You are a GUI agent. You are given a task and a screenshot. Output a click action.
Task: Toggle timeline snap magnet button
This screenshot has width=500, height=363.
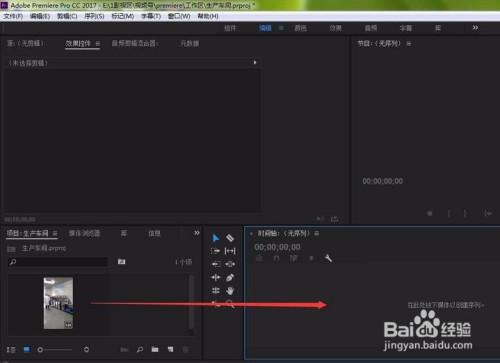(x=276, y=258)
